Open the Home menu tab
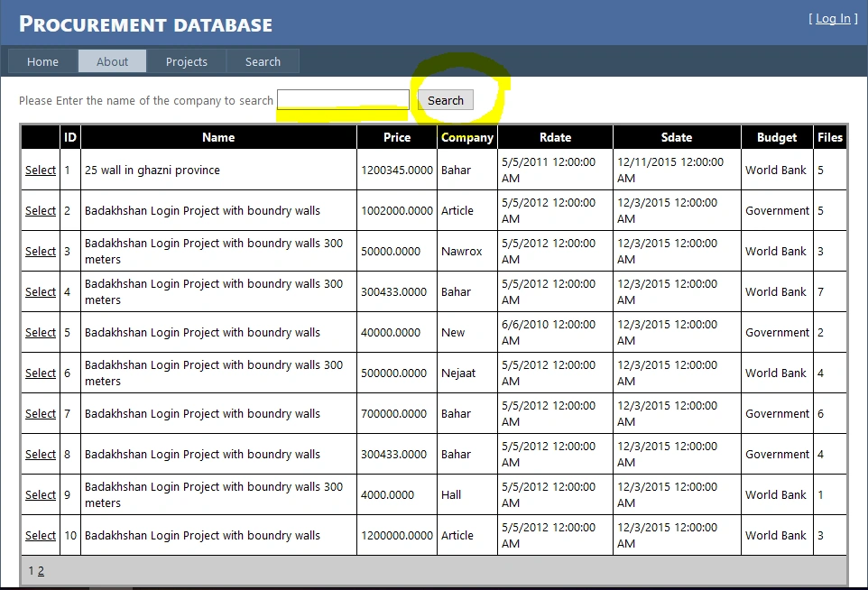The image size is (868, 590). [x=42, y=61]
